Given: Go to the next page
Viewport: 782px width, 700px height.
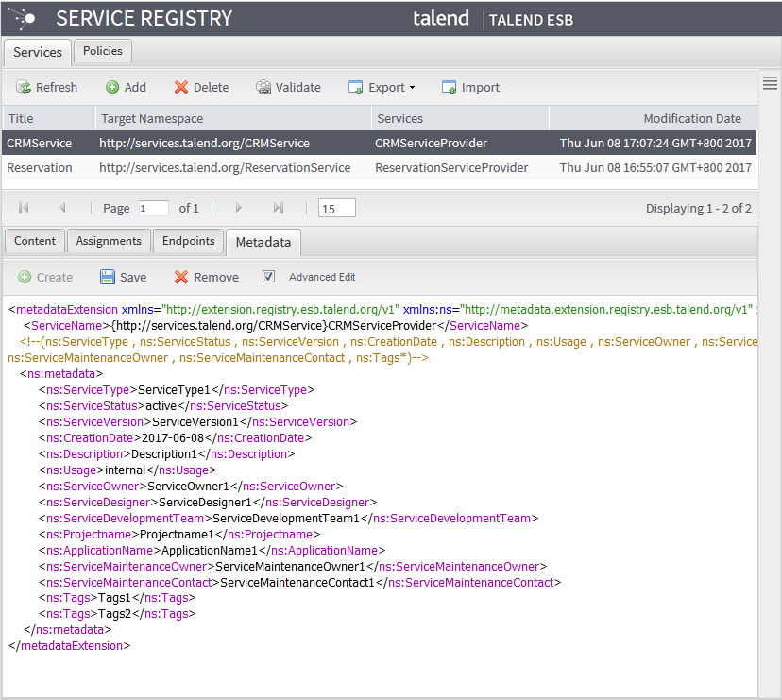Looking at the screenshot, I should [x=239, y=208].
